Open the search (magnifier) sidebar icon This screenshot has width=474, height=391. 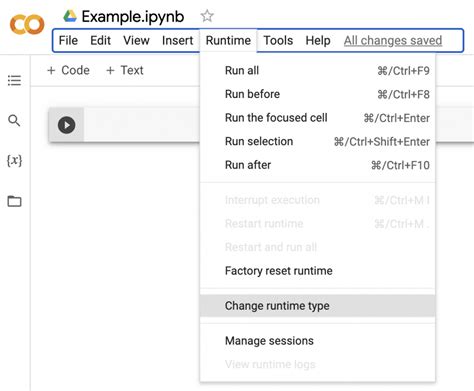point(14,120)
